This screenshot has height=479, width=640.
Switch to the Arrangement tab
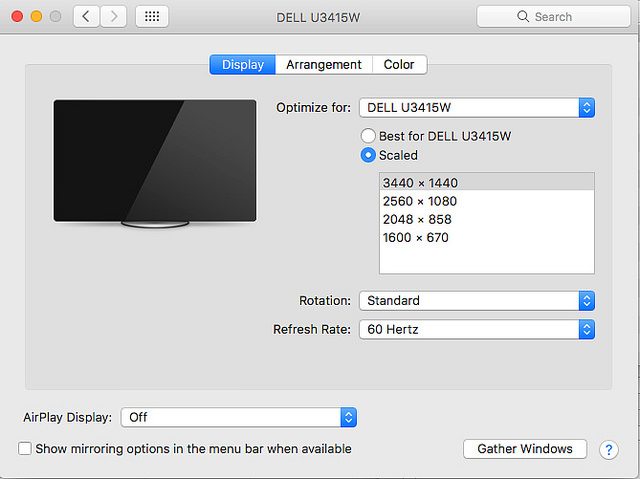324,64
